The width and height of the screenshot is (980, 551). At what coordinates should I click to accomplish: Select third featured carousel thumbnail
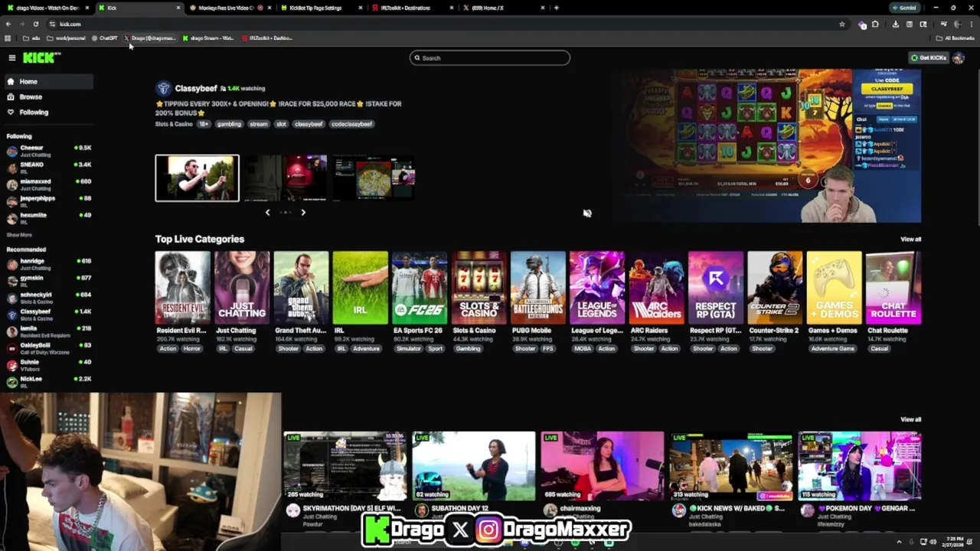coord(374,178)
